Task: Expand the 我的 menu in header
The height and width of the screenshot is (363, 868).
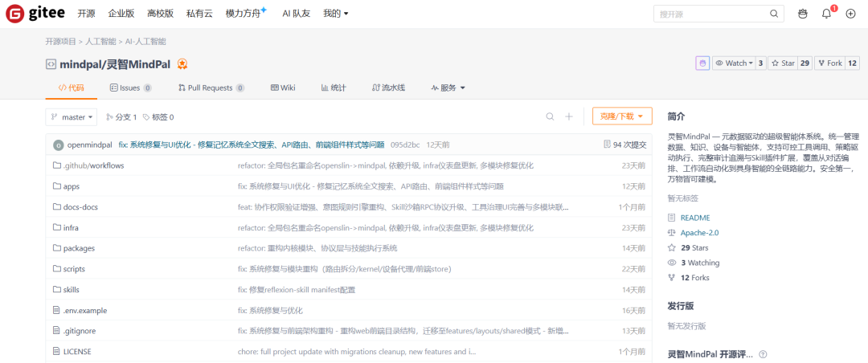Action: pyautogui.click(x=335, y=14)
